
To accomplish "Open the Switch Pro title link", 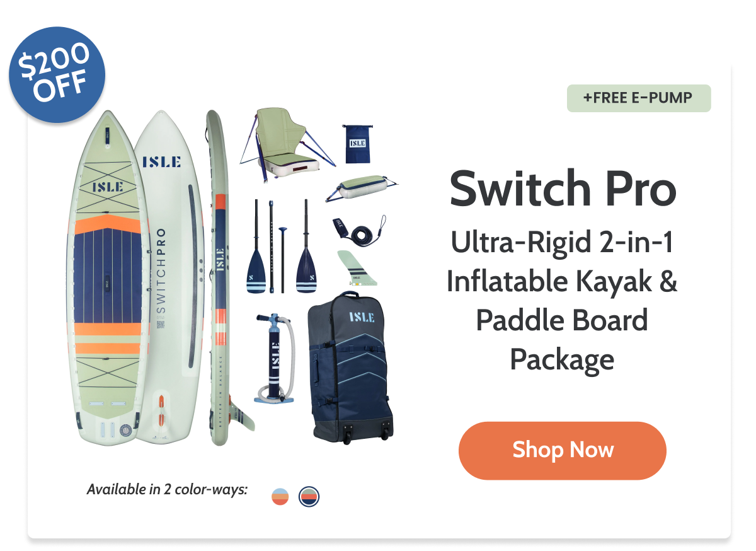I will pyautogui.click(x=563, y=188).
